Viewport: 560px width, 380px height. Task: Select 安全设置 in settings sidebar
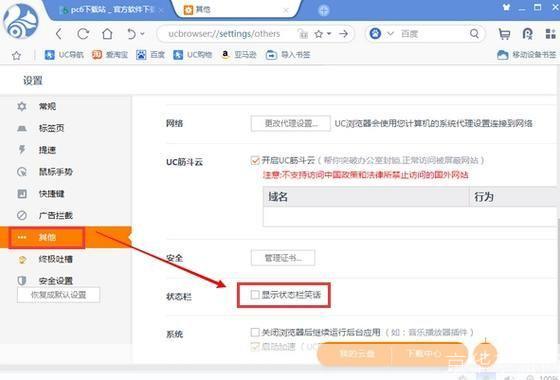click(x=66, y=280)
